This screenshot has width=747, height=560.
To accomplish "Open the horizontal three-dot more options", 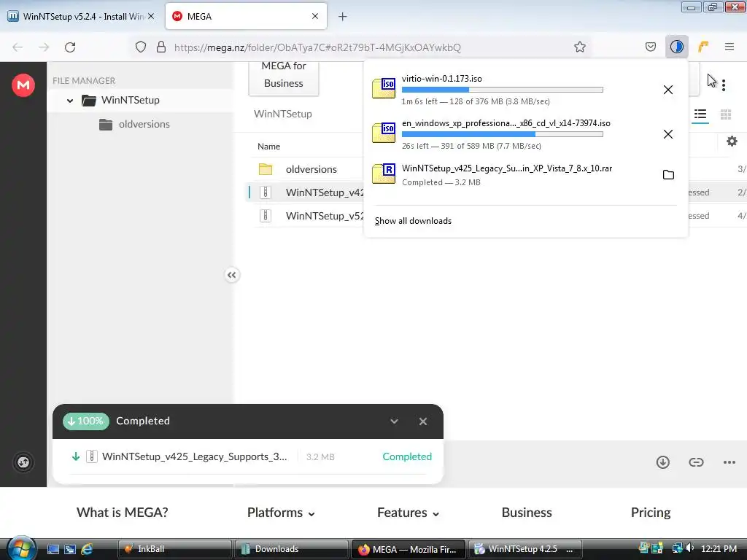I will coord(729,462).
